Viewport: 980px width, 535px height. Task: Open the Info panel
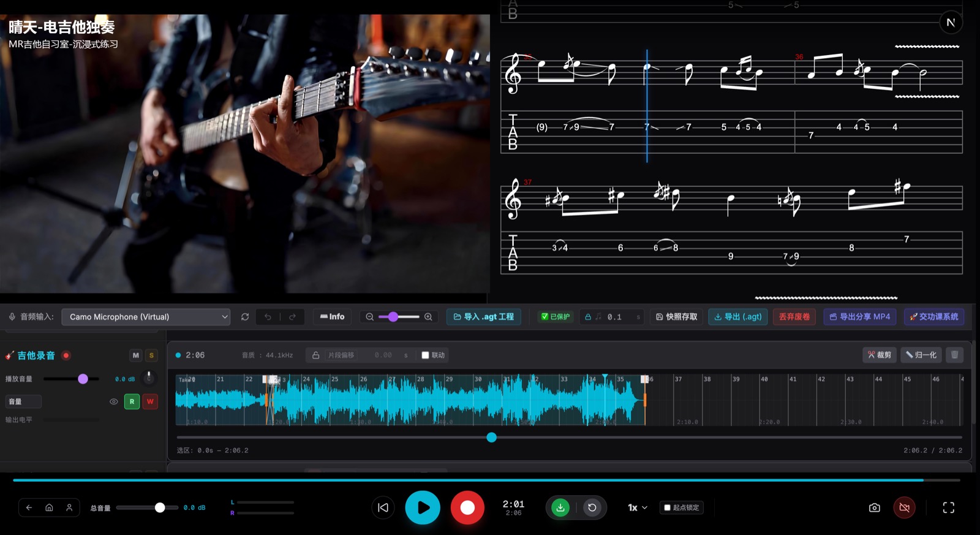(x=332, y=317)
